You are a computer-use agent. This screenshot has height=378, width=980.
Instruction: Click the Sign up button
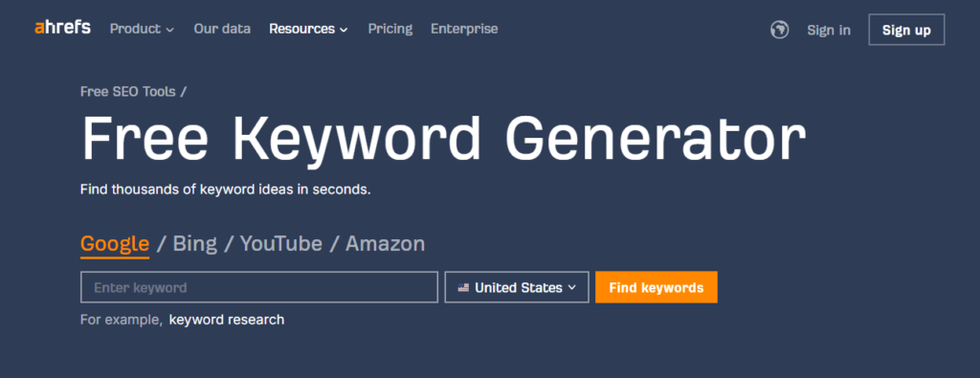click(x=906, y=30)
